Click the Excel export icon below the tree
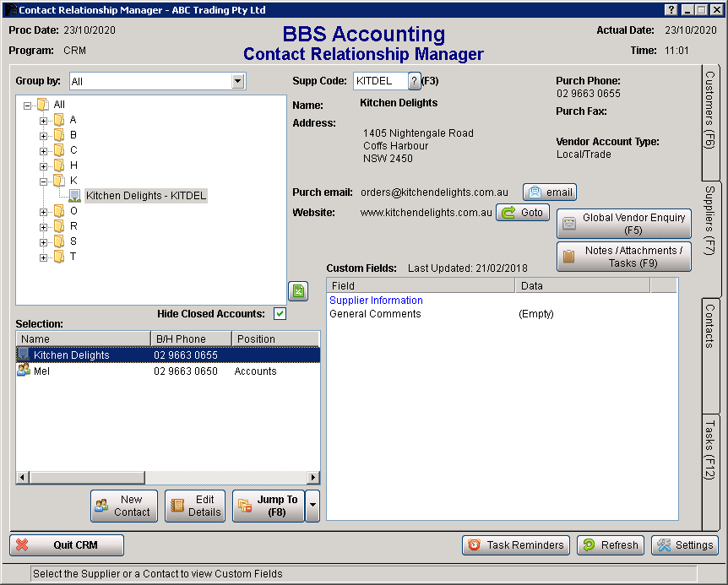The image size is (728, 585). point(297,290)
